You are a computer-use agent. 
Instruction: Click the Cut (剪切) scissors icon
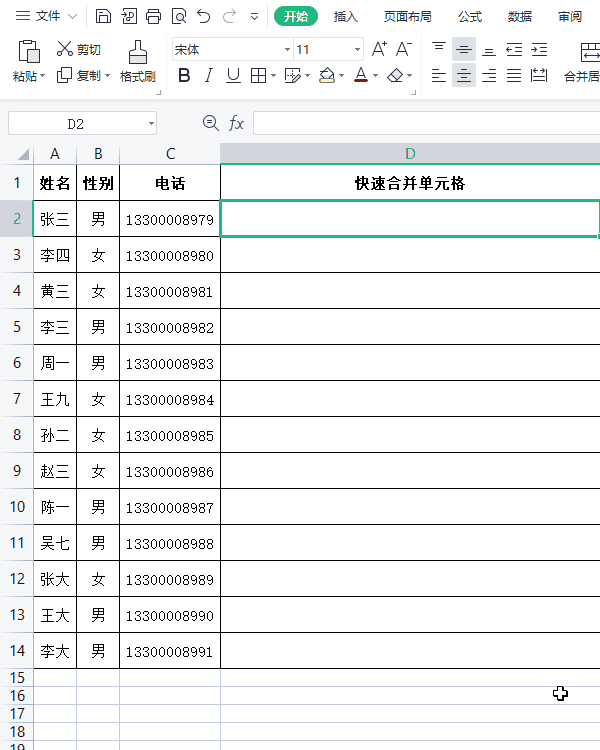[x=65, y=49]
